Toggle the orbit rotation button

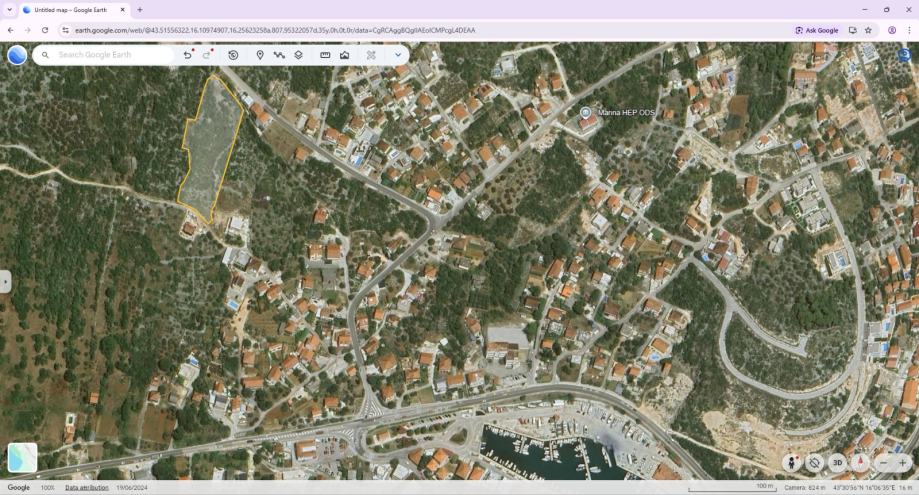[814, 463]
